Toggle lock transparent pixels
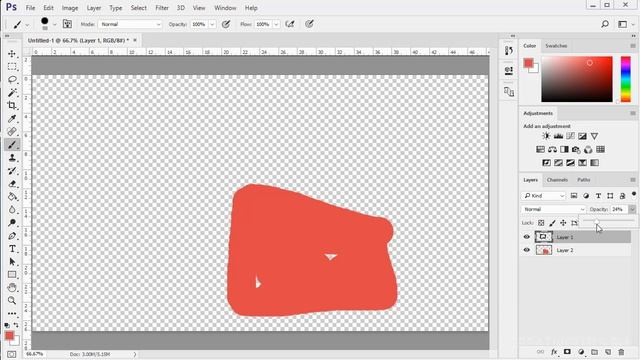 541,223
